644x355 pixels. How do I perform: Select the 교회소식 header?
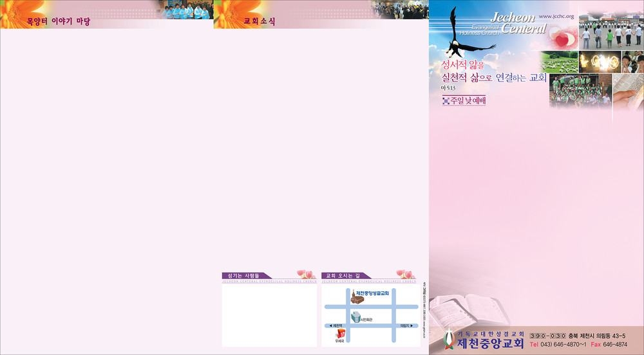pos(260,22)
